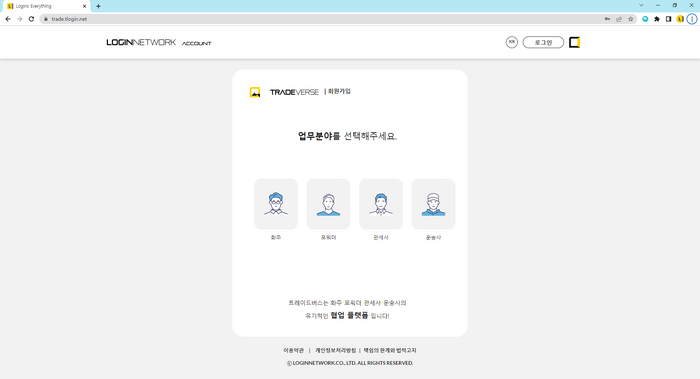The width and height of the screenshot is (700, 379).
Task: Select the Logins Everything tab
Action: click(45, 6)
